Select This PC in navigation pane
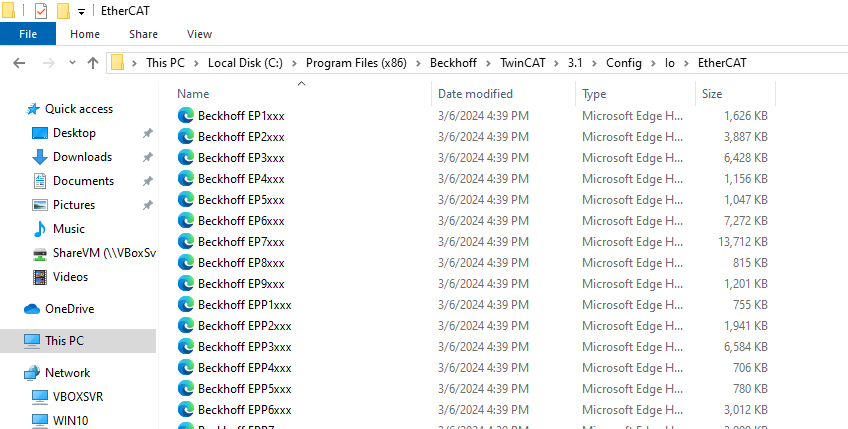The height and width of the screenshot is (429, 848). pyautogui.click(x=78, y=341)
